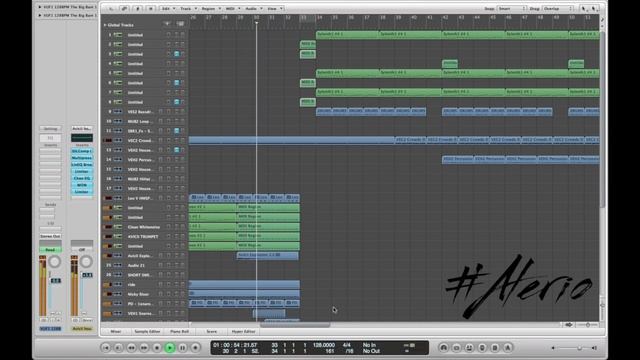This screenshot has width=640, height=360.
Task: Open the command-click tool menu
Action: pyautogui.click(x=594, y=9)
